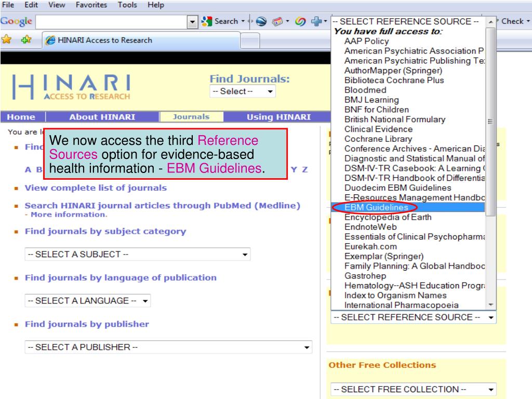Screen dimensions: 532x399
Task: Click the Google toolbar Search icon
Action: (207, 21)
